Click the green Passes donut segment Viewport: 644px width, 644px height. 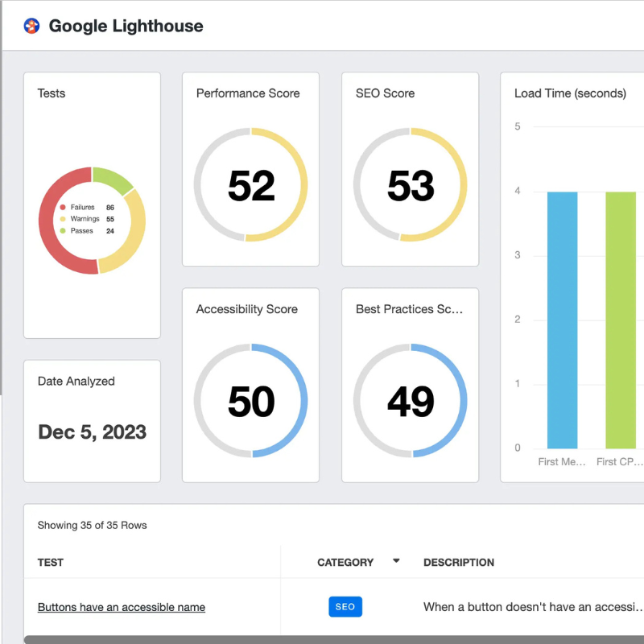[x=111, y=179]
